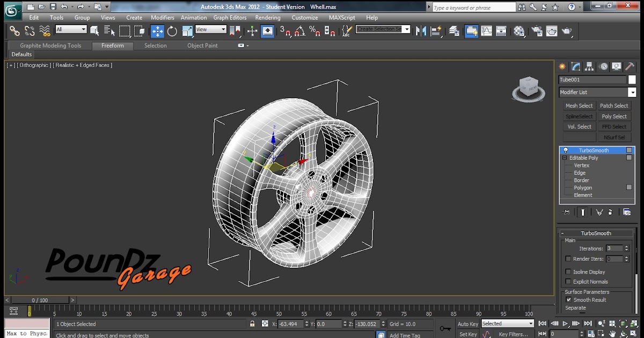644x338 pixels.
Task: Switch to the Freeform ribbon tab
Action: (x=112, y=46)
